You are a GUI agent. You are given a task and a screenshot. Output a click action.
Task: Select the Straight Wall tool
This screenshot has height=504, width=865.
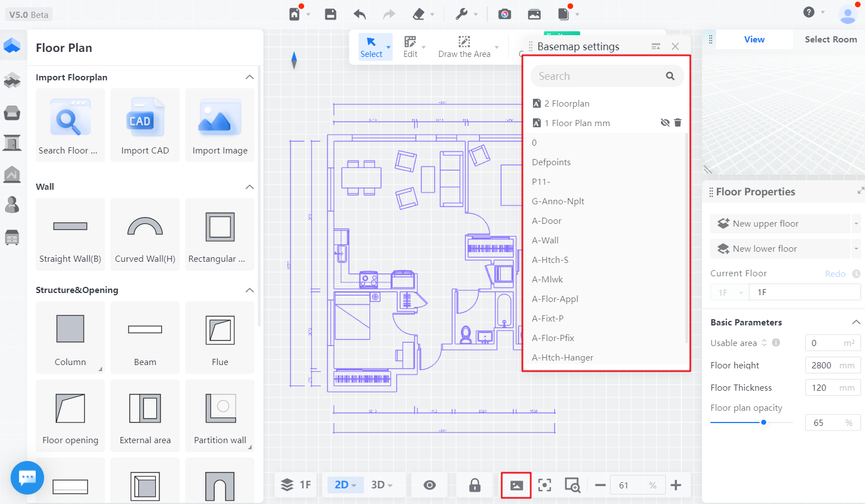pos(70,227)
